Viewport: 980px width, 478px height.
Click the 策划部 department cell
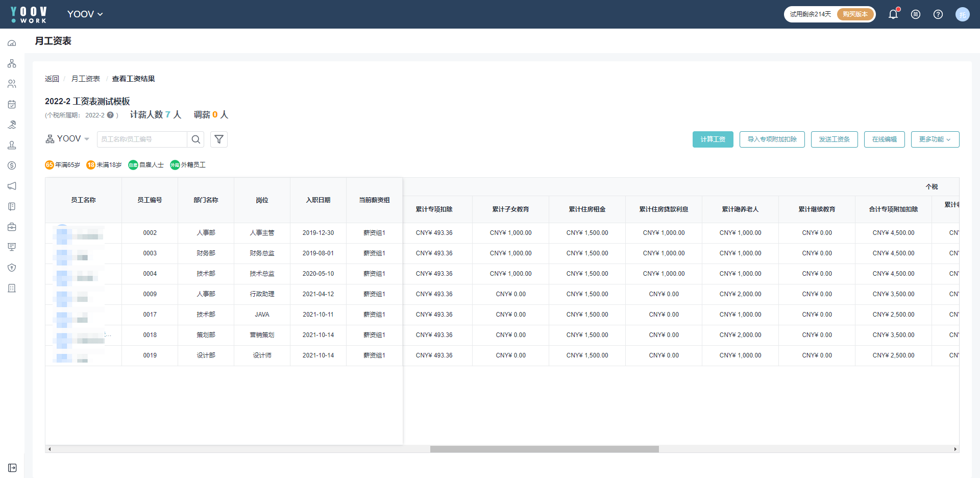(206, 335)
